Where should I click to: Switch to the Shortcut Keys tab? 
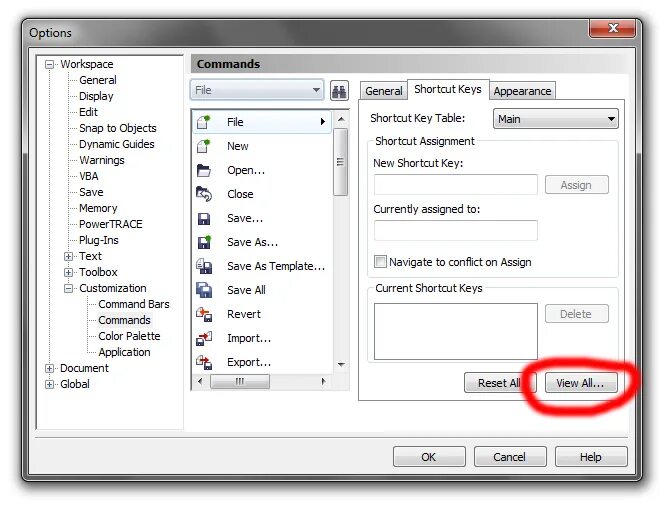(448, 89)
